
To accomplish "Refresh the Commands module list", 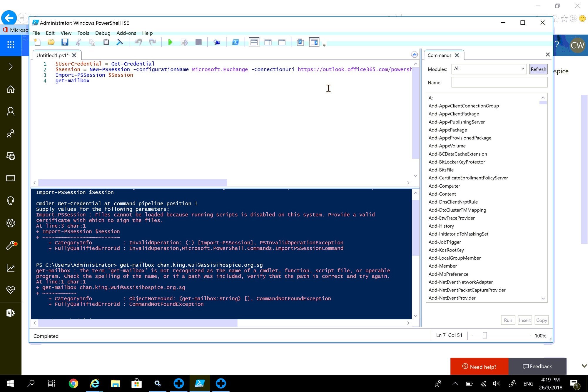I will 538,69.
